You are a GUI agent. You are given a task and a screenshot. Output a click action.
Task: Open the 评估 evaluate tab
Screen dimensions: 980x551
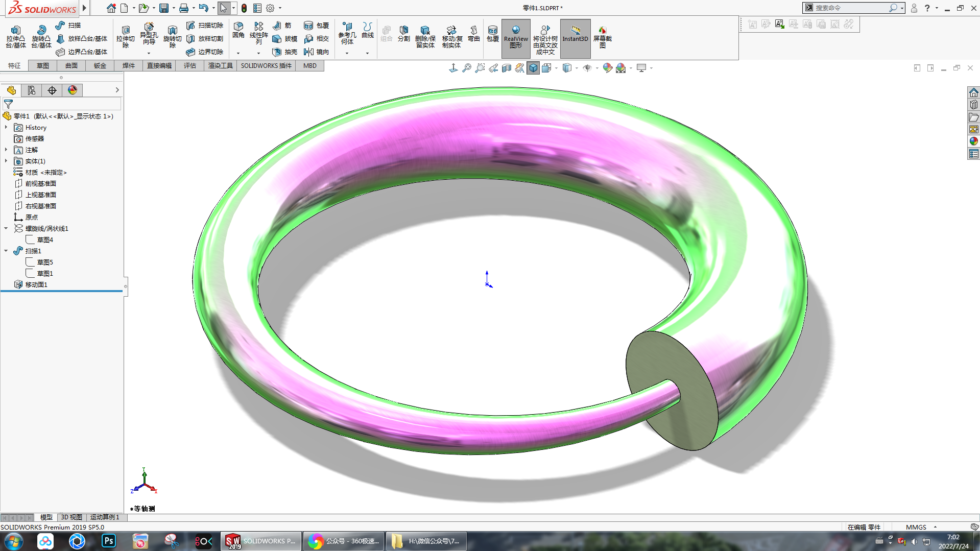tap(190, 66)
